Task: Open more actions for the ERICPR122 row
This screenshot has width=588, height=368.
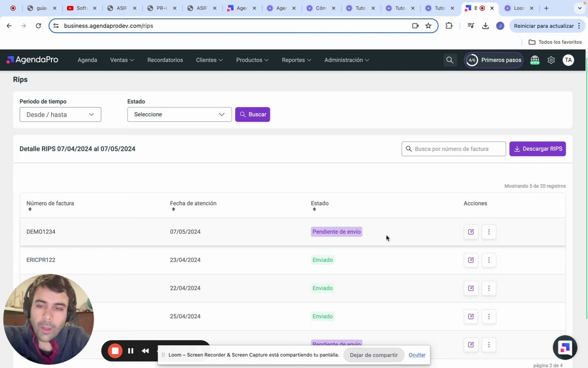Action: (x=489, y=260)
